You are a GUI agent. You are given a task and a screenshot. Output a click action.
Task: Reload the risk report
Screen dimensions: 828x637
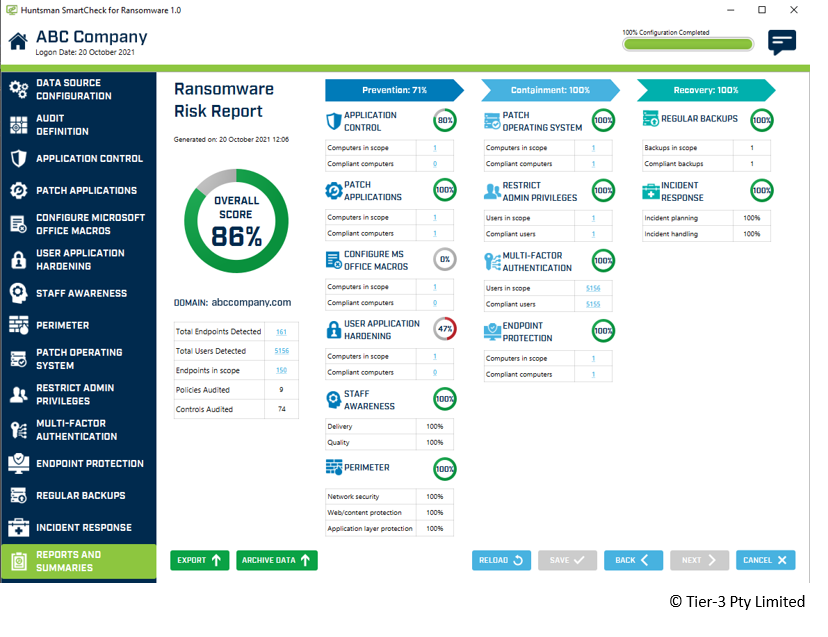tap(501, 560)
